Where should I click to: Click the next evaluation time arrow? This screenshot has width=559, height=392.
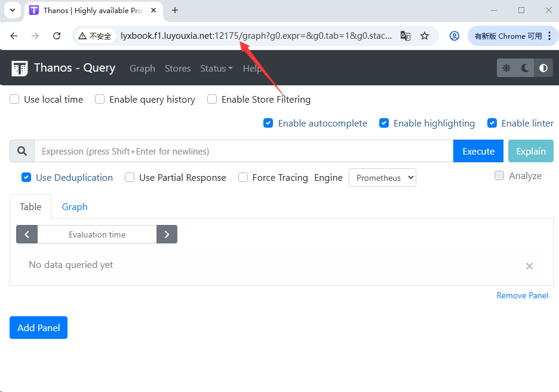(x=167, y=234)
